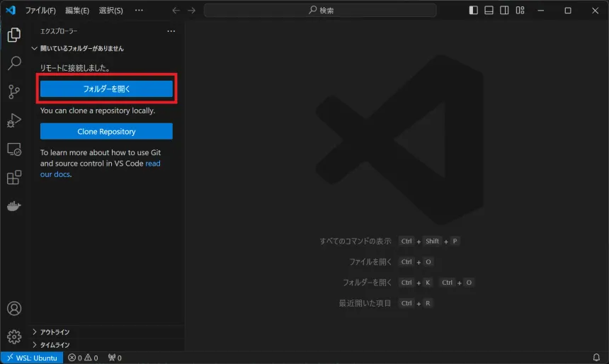Open the Remote Explorer view
609x364 pixels.
(x=14, y=149)
